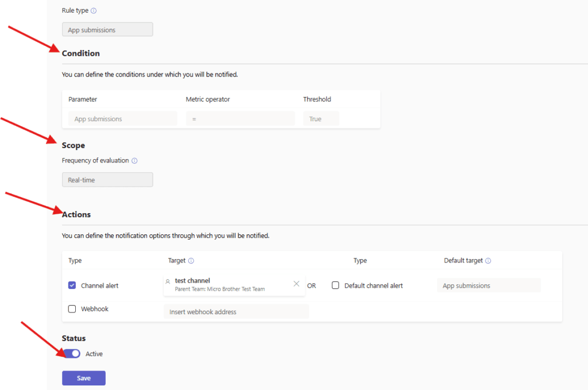
Task: Click the Rule type info icon
Action: [x=94, y=10]
